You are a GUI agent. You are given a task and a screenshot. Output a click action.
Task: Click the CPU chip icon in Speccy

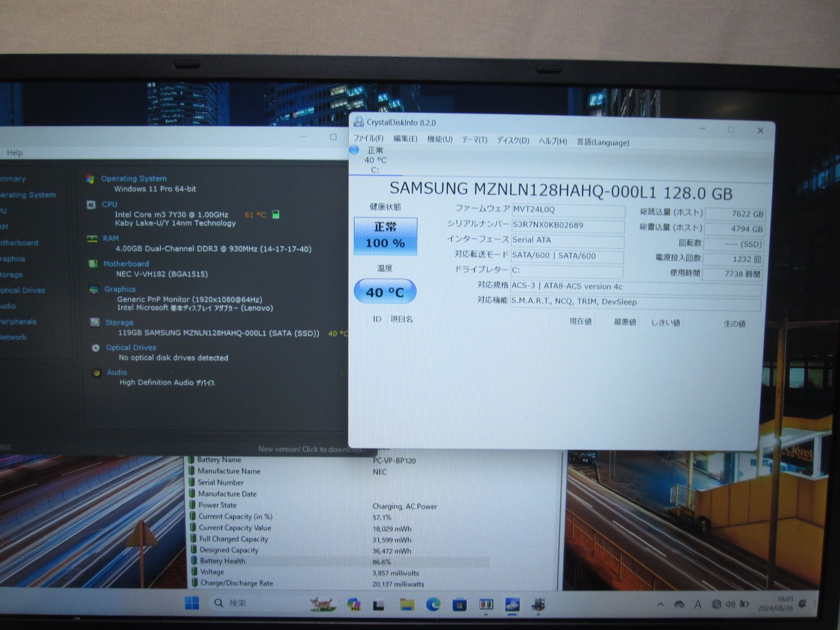coord(91,205)
